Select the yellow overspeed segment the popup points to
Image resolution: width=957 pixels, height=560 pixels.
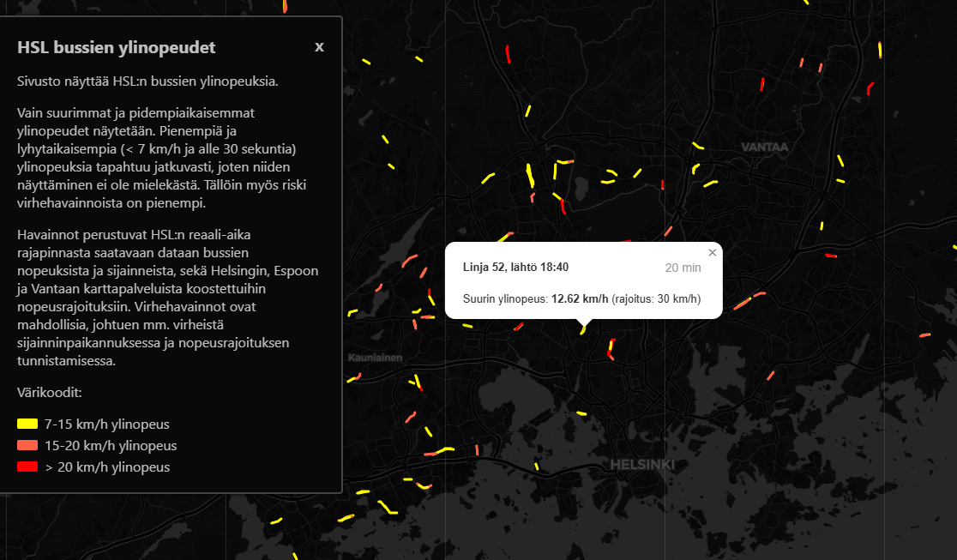coord(582,330)
